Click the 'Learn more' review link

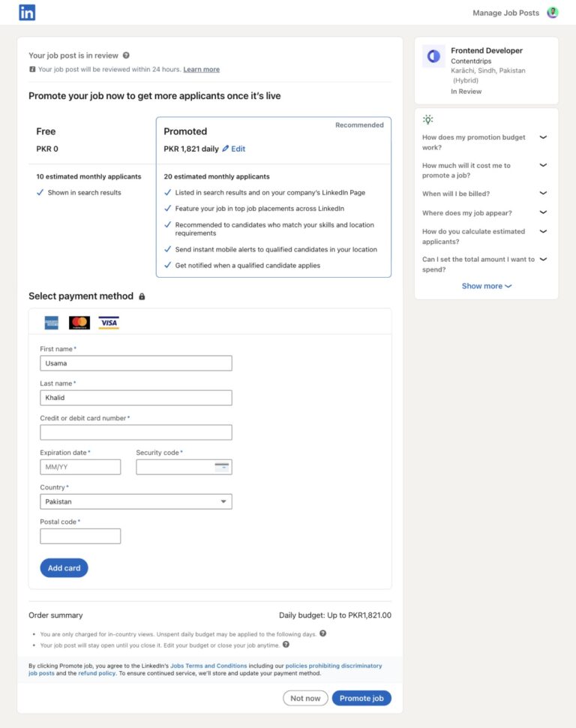click(201, 69)
